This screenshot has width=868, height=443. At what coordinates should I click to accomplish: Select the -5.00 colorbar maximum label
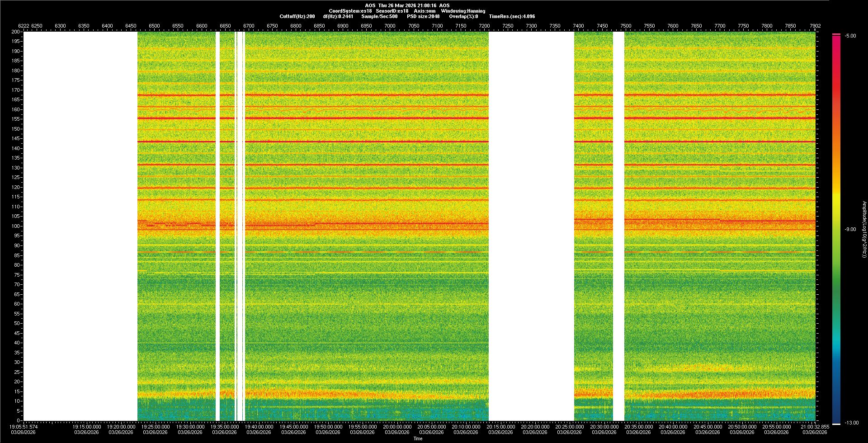tap(850, 36)
